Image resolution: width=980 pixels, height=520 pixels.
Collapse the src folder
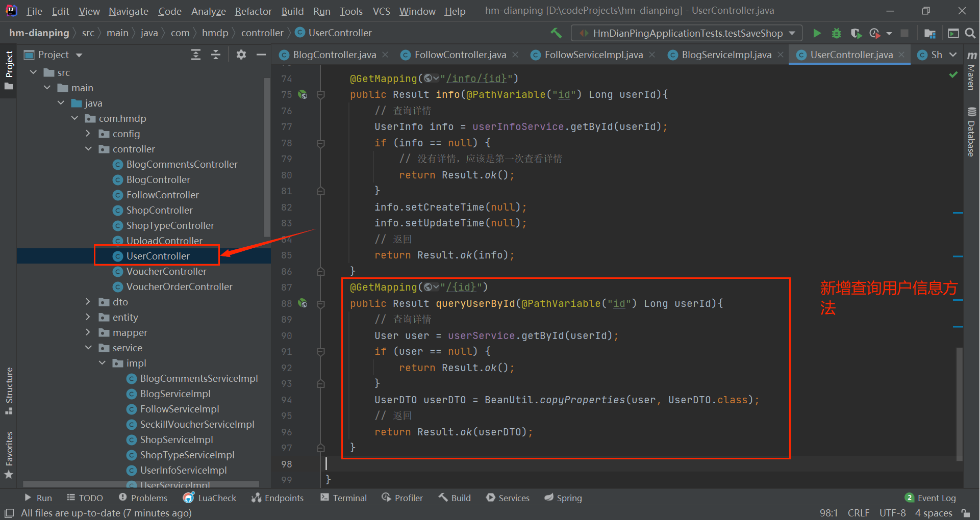tap(34, 72)
